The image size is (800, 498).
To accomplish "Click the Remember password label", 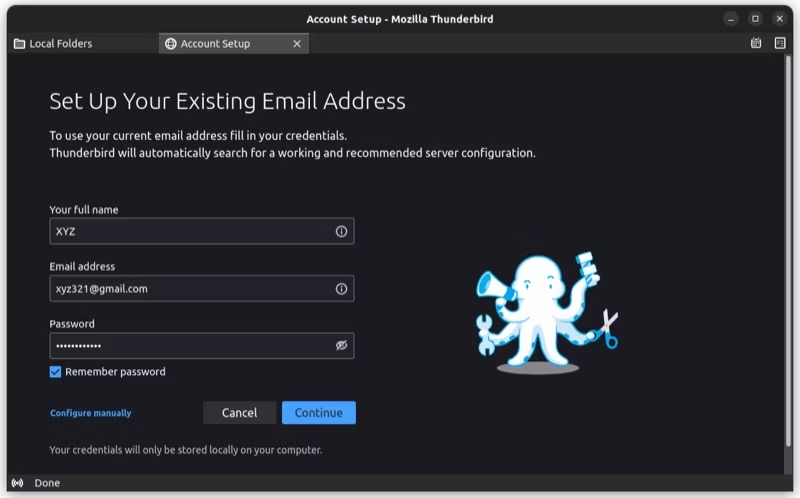I will click(115, 372).
